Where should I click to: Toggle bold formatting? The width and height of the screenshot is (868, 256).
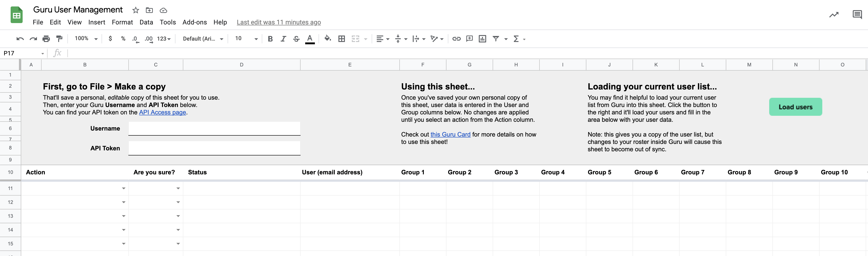point(270,39)
